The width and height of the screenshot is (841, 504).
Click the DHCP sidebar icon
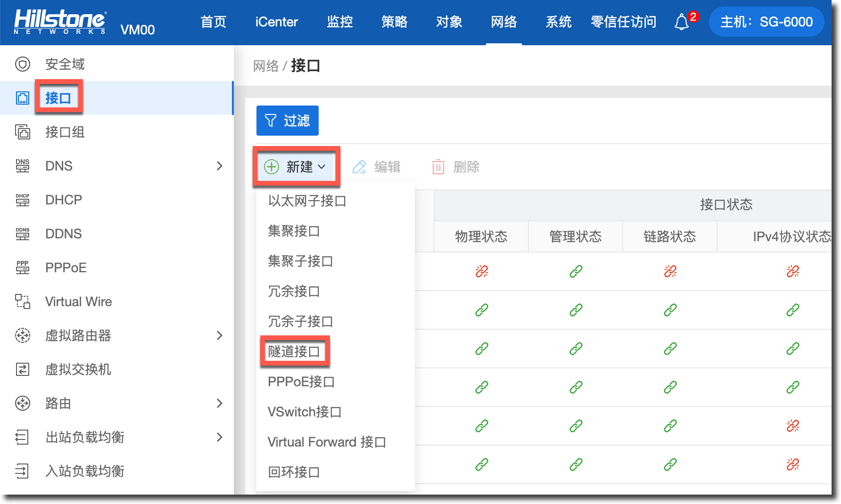[23, 200]
